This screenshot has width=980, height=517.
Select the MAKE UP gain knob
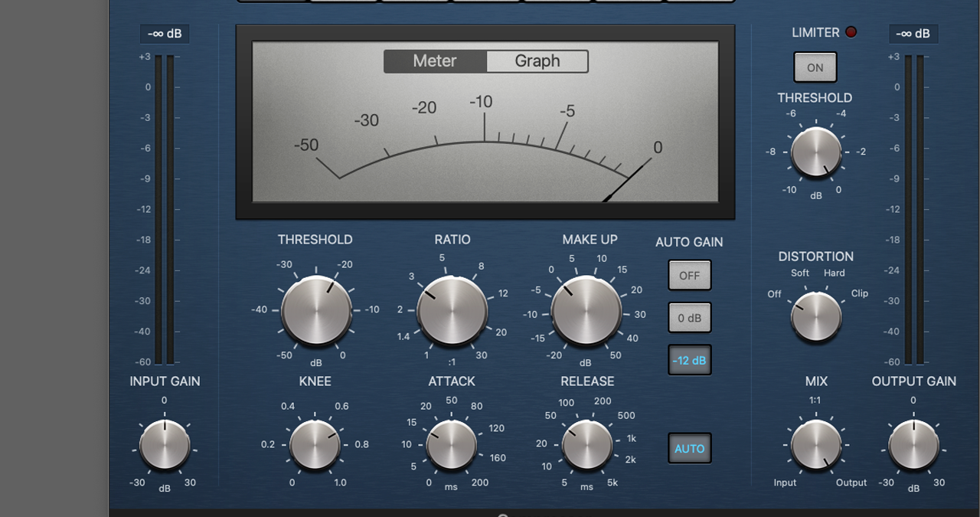(x=586, y=310)
